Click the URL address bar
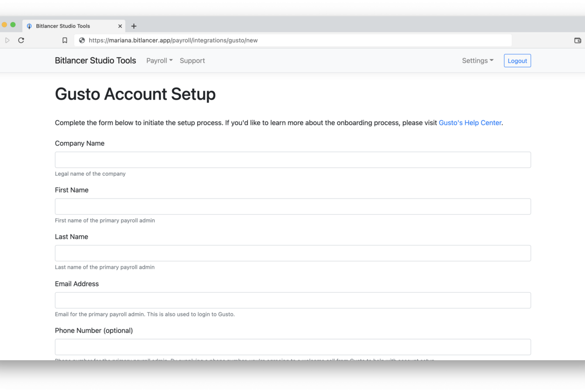Image resolution: width=585 pixels, height=392 pixels. (x=293, y=40)
